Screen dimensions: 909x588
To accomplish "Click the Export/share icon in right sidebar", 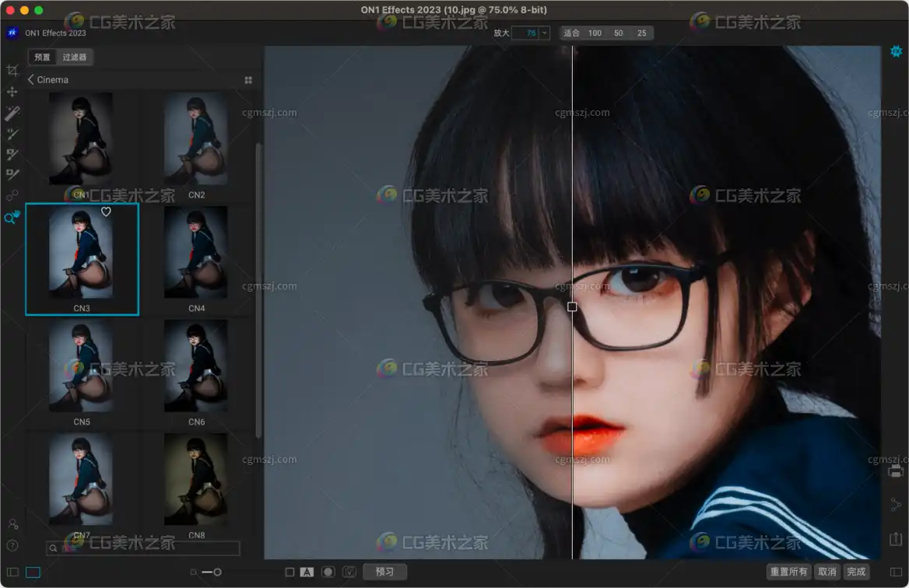I will click(x=896, y=538).
